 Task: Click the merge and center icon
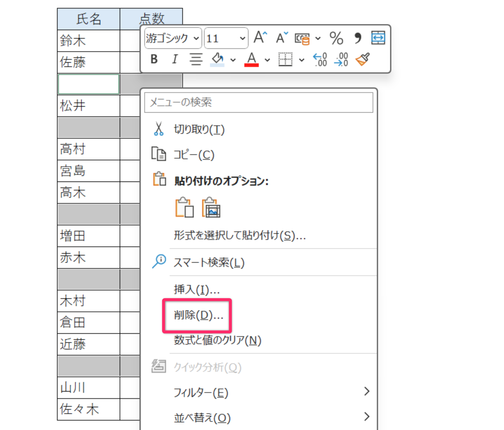pyautogui.click(x=378, y=38)
